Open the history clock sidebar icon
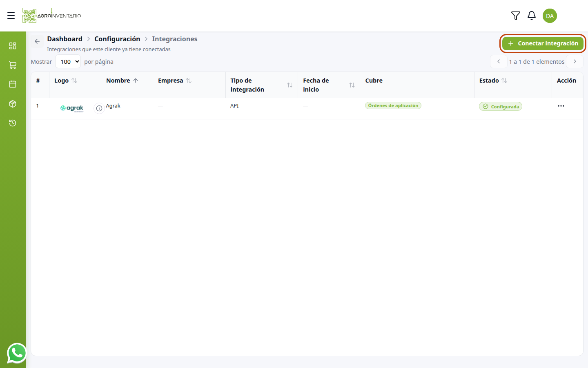Viewport: 588px width, 368px height. coord(13,123)
